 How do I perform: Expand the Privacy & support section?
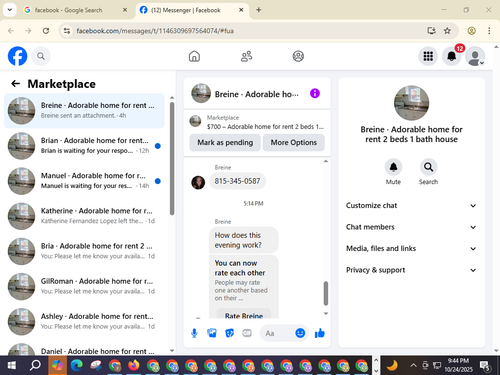pos(411,270)
